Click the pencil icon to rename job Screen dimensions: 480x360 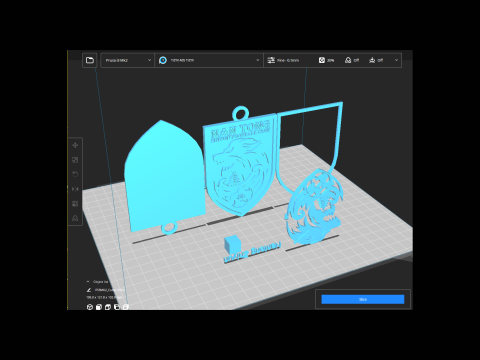tap(89, 290)
